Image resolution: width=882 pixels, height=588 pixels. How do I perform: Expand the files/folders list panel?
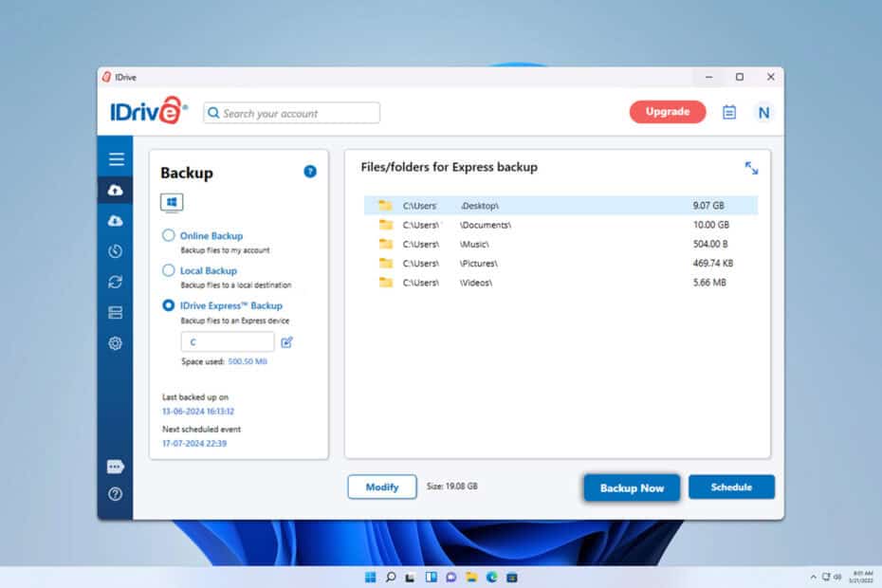pos(751,168)
